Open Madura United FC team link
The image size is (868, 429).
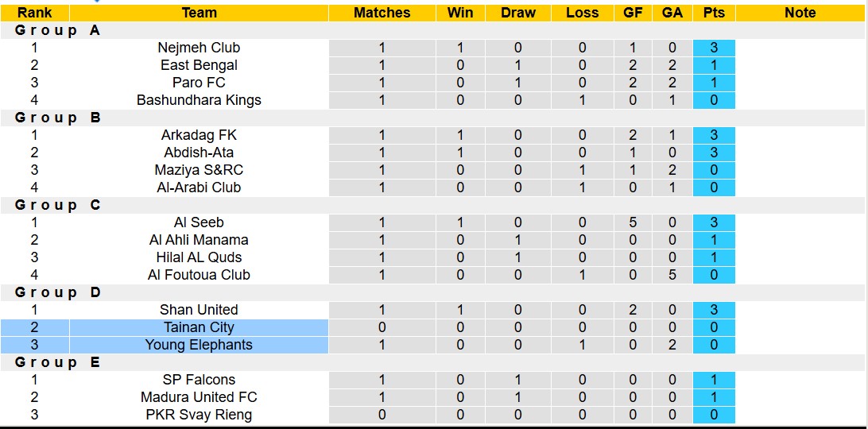(x=199, y=397)
